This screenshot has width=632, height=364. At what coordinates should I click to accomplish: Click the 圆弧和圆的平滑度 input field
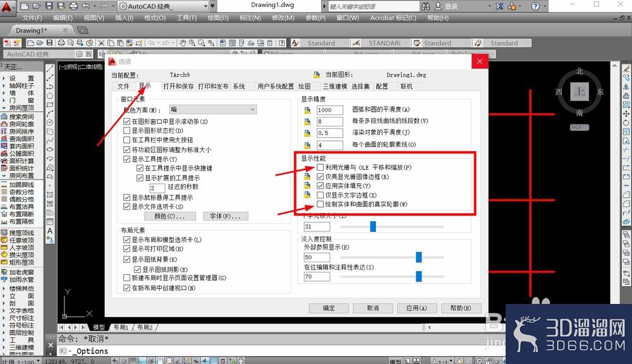pyautogui.click(x=329, y=110)
